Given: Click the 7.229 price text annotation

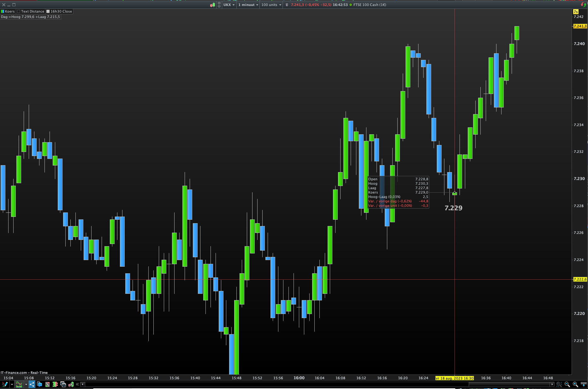Looking at the screenshot, I should pos(454,208).
